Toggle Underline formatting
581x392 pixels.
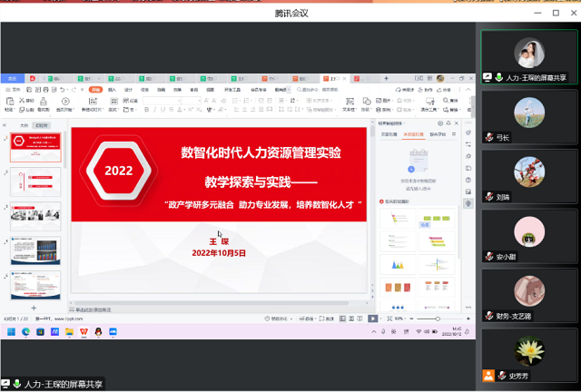click(x=163, y=110)
